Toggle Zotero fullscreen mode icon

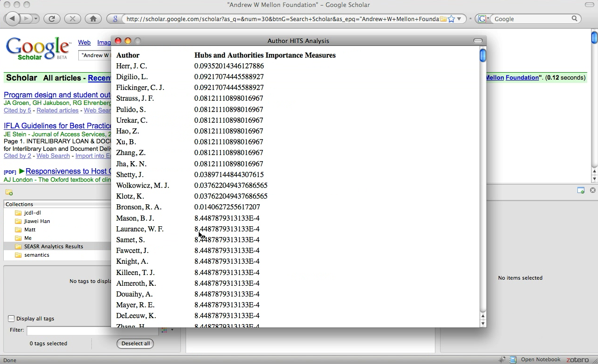581,190
